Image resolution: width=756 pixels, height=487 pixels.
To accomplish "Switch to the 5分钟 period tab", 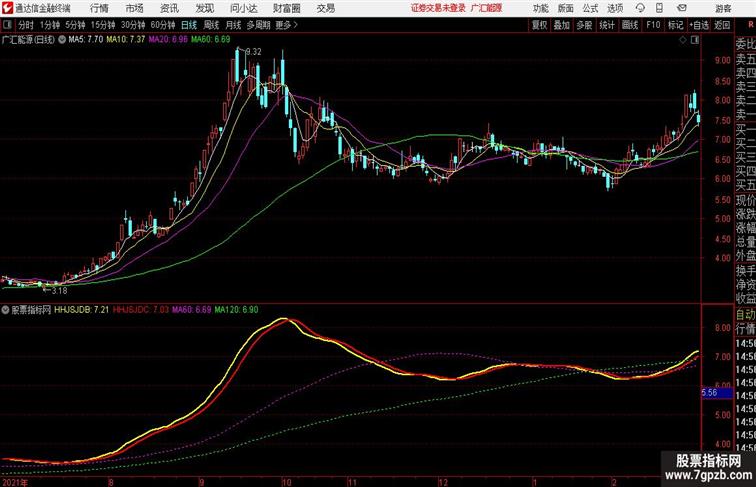I will 75,25.
